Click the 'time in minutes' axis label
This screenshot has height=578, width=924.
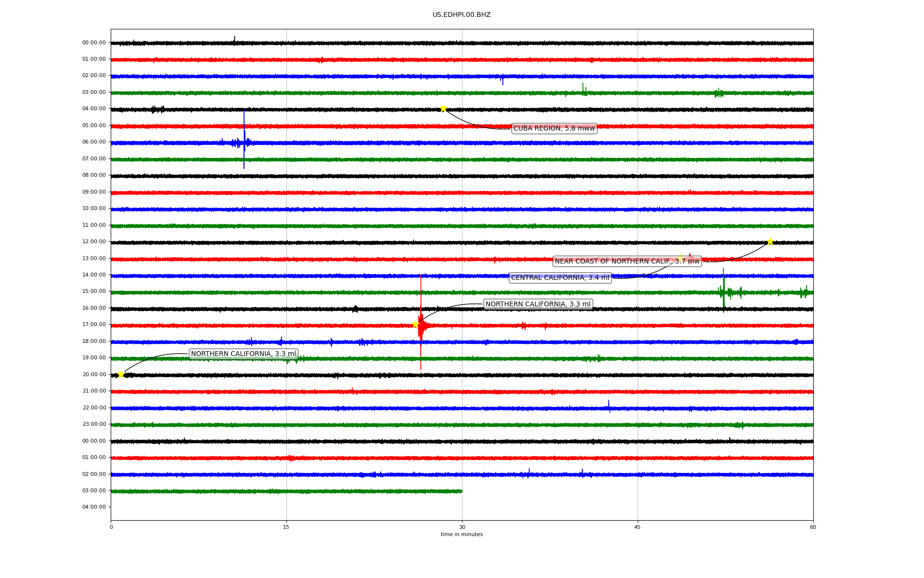point(462,534)
